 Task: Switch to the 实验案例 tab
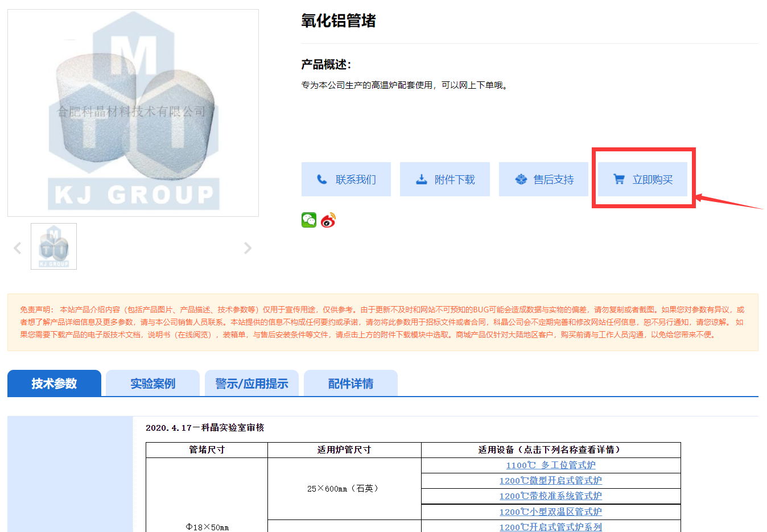pos(152,383)
